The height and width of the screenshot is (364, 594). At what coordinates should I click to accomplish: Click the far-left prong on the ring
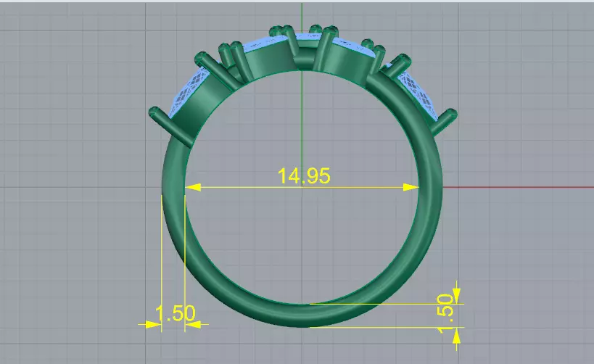pos(171,128)
